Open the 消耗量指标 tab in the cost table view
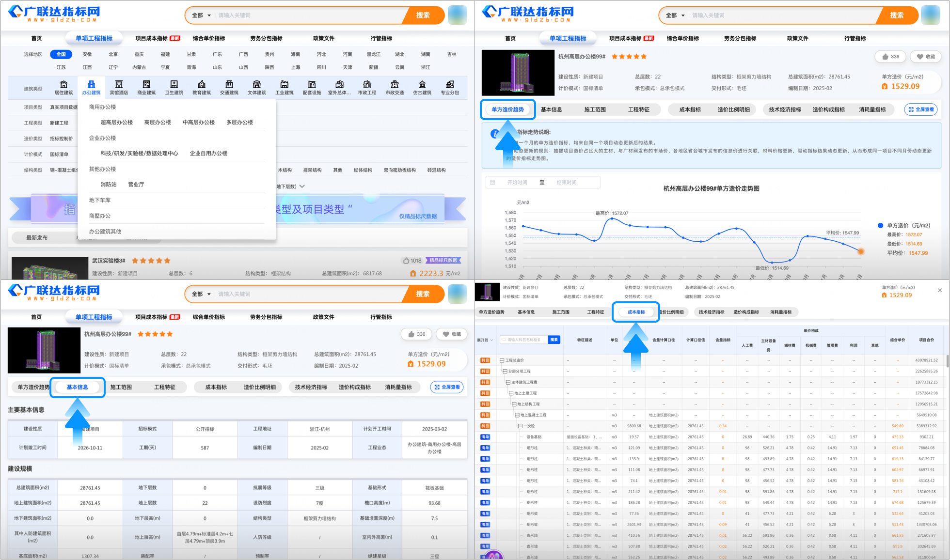 781,312
